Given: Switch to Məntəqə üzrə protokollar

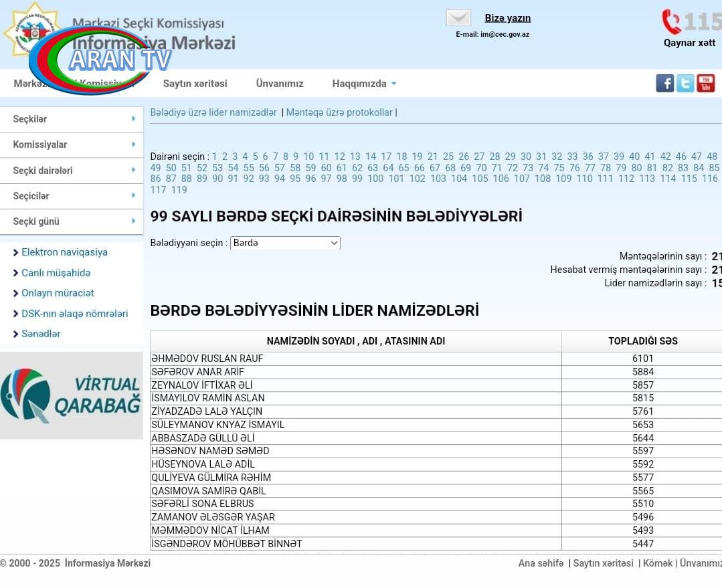Looking at the screenshot, I should [x=339, y=112].
